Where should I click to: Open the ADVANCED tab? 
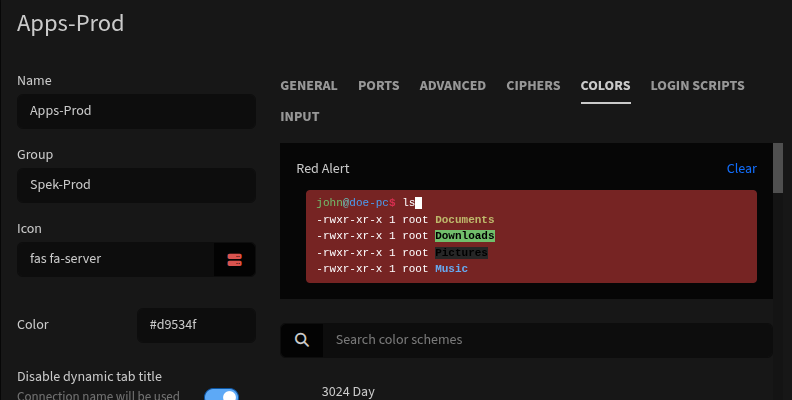click(453, 86)
